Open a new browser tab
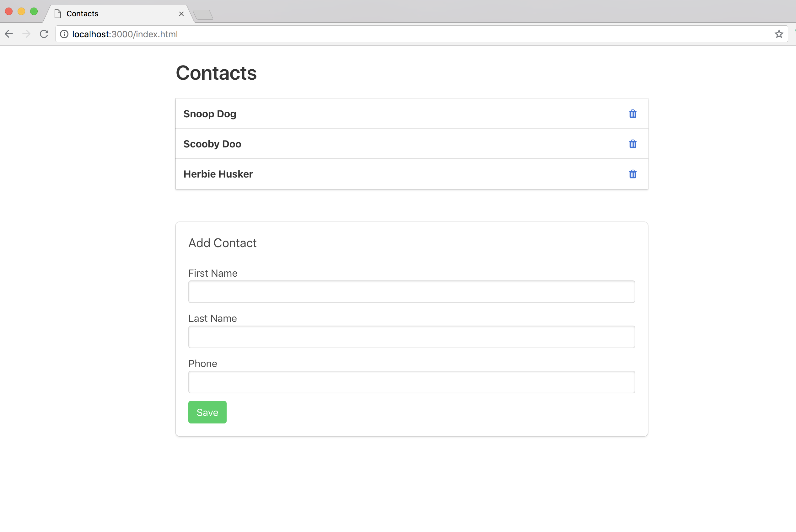 pos(203,14)
